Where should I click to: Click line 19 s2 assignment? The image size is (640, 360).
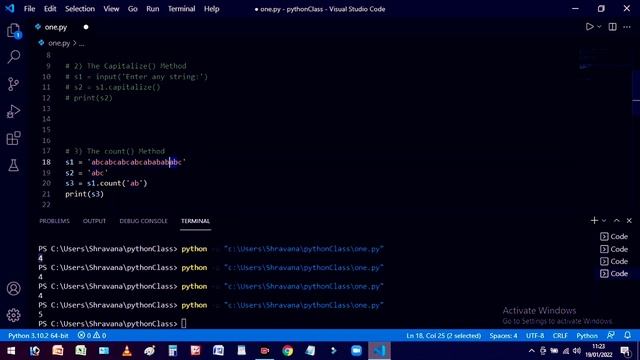click(x=86, y=173)
